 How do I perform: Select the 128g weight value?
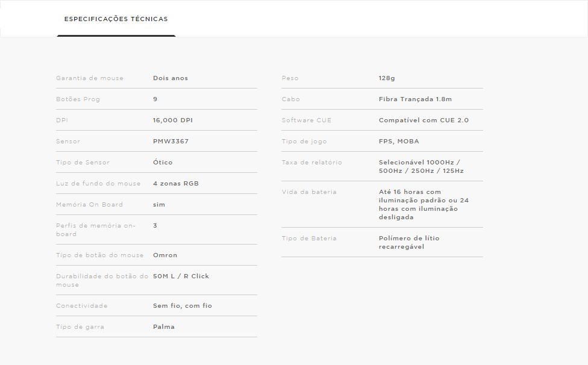[x=387, y=78]
